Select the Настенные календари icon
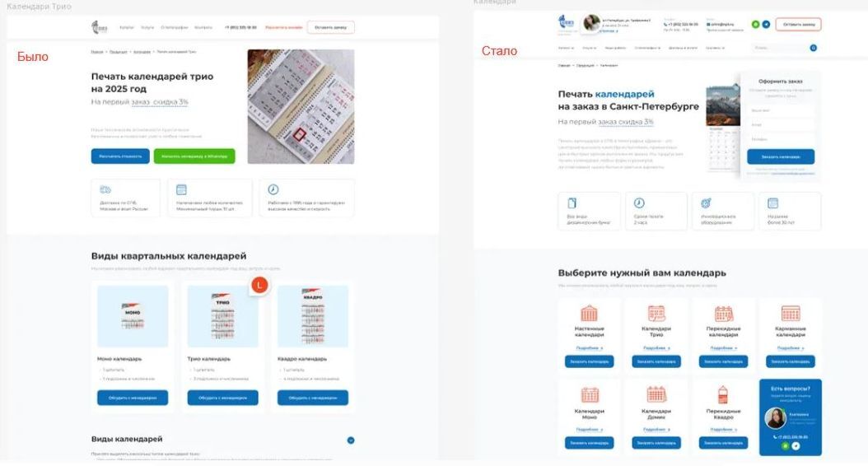The image size is (868, 466). tap(589, 314)
